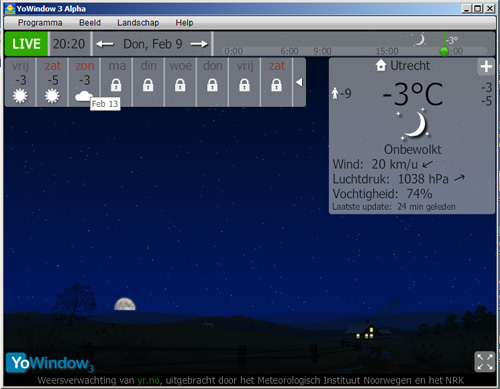Click the YoWindow logo at bottom left

pos(50,363)
